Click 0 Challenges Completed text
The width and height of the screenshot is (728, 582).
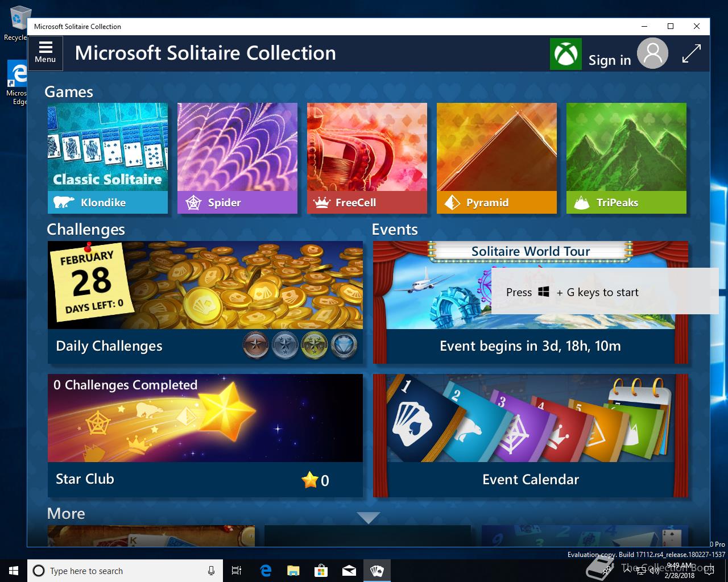pos(125,385)
